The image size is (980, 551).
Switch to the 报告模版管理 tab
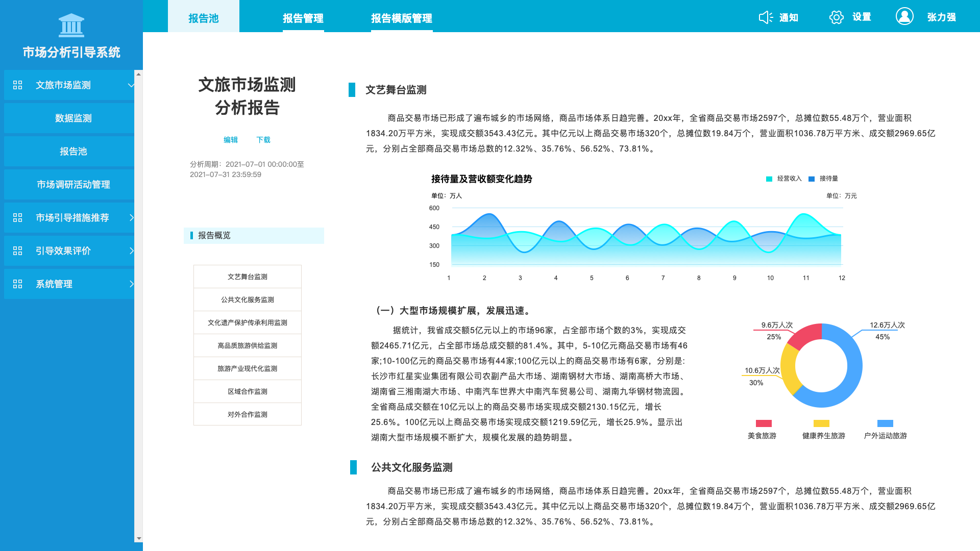(x=402, y=18)
